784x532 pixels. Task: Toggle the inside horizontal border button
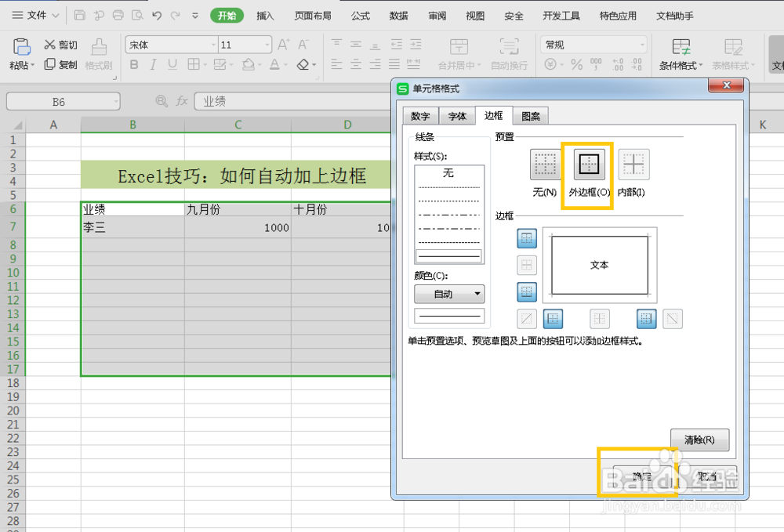point(527,266)
